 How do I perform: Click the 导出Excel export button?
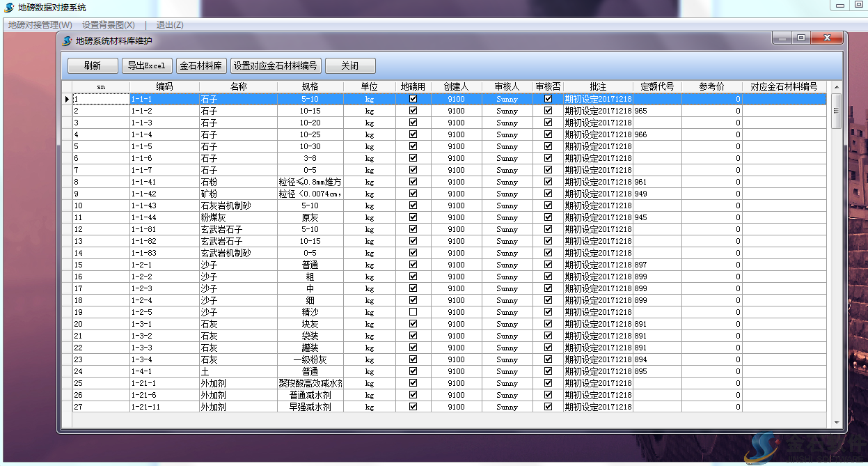(x=146, y=65)
